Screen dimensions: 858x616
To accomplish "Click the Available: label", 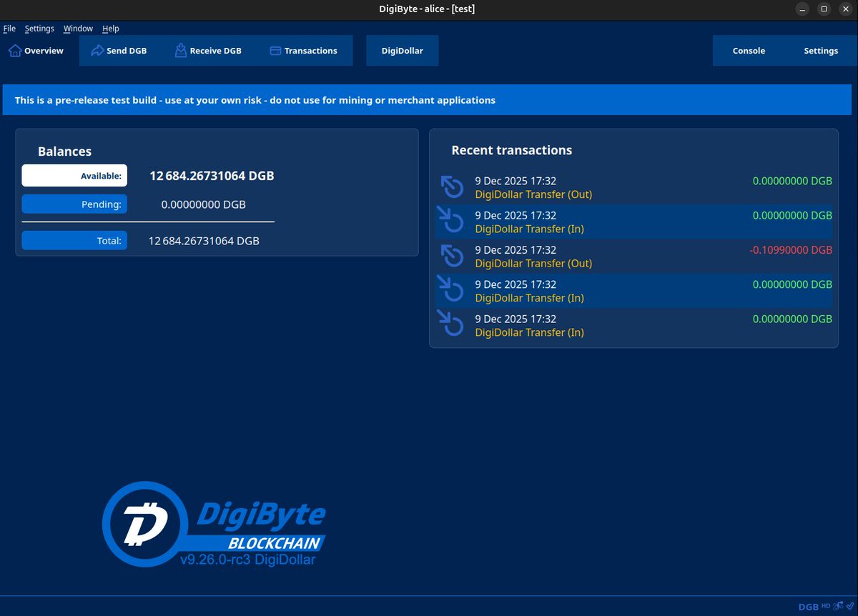I will point(74,176).
